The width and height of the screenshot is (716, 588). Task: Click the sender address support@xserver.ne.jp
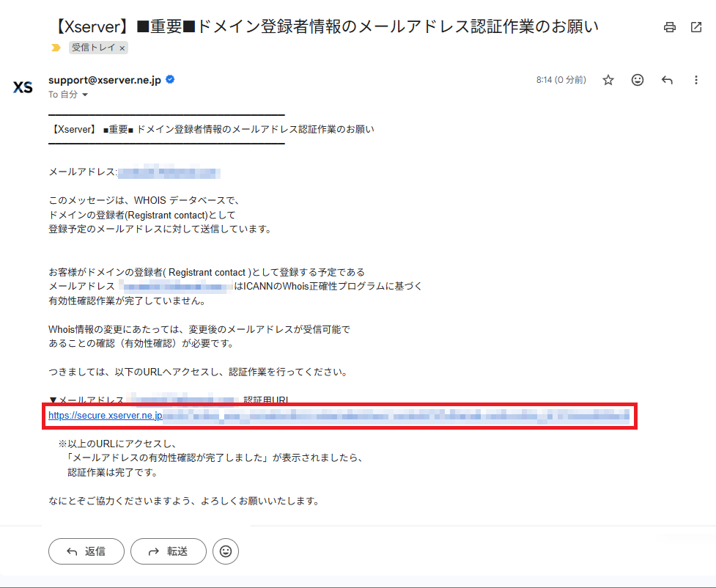click(x=103, y=78)
